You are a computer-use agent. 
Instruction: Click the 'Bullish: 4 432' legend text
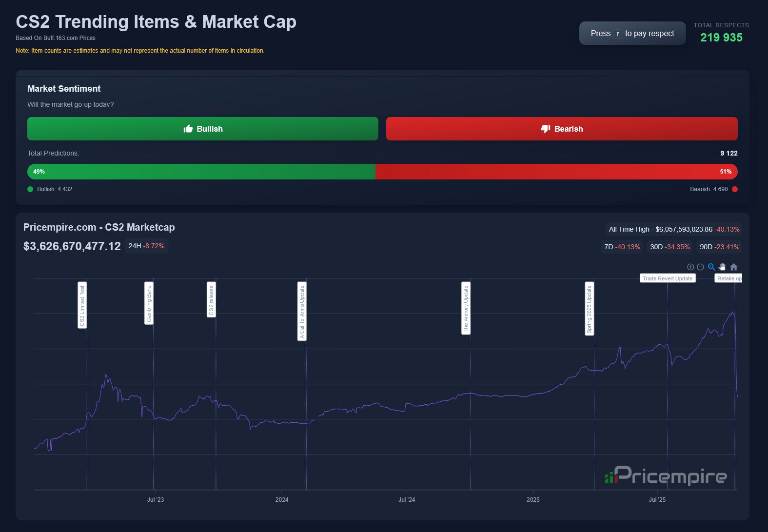point(55,189)
